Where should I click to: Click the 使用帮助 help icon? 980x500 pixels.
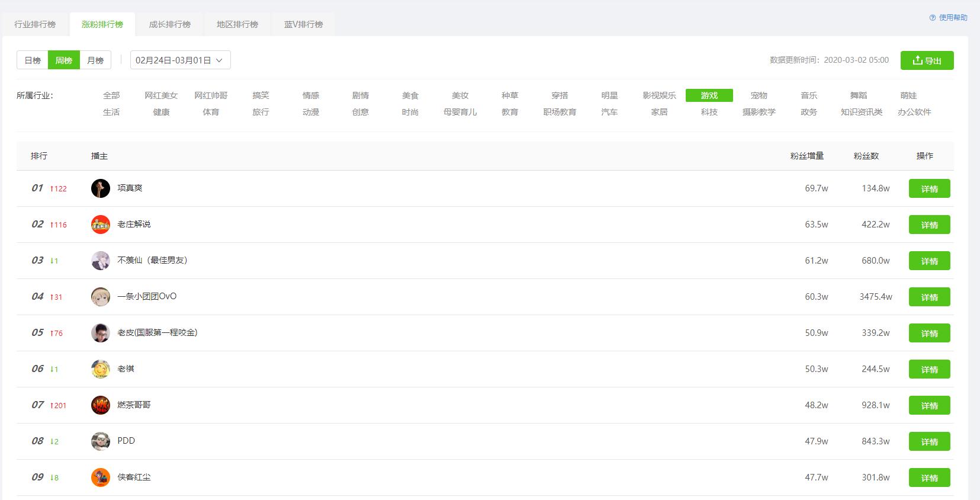pos(933,18)
